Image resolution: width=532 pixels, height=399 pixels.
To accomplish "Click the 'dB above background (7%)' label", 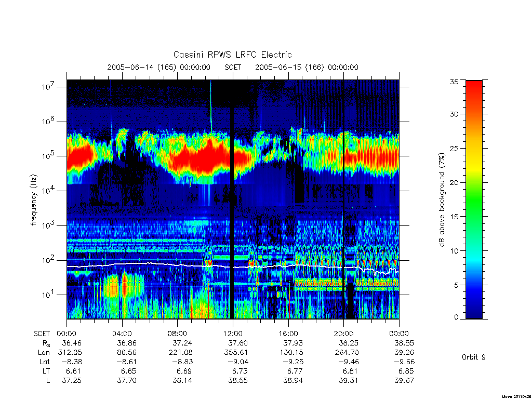I will click(442, 199).
